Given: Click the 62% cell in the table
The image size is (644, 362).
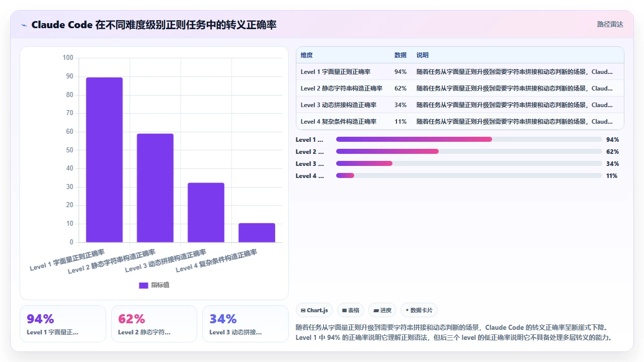Looking at the screenshot, I should click(400, 88).
